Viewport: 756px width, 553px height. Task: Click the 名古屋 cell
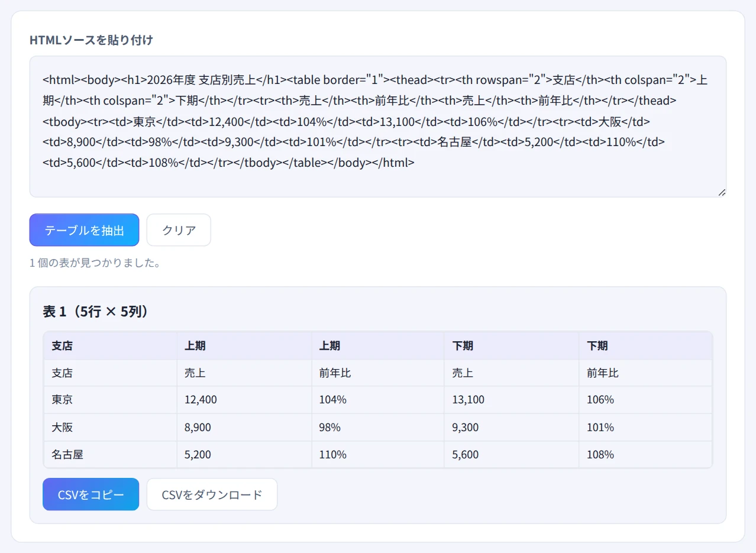pyautogui.click(x=110, y=455)
